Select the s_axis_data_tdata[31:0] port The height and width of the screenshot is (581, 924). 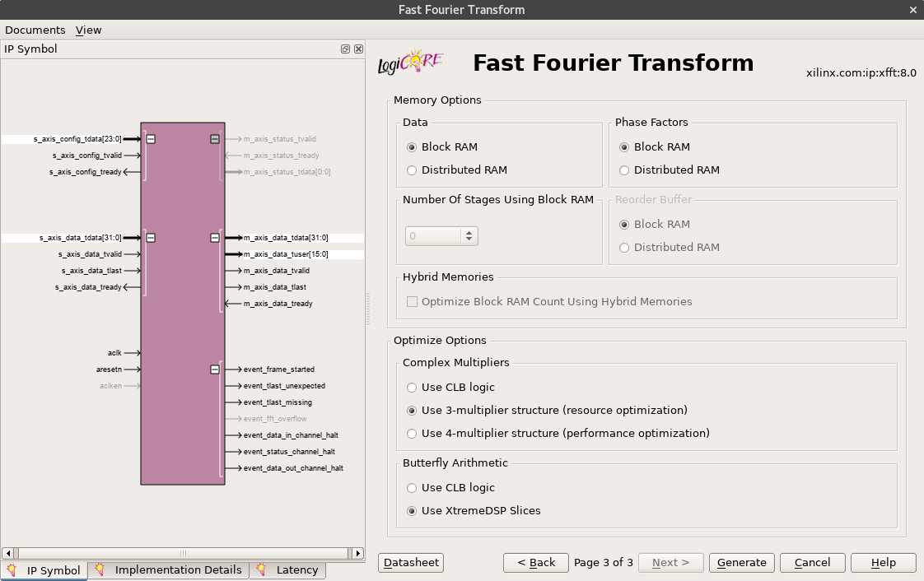[80, 238]
